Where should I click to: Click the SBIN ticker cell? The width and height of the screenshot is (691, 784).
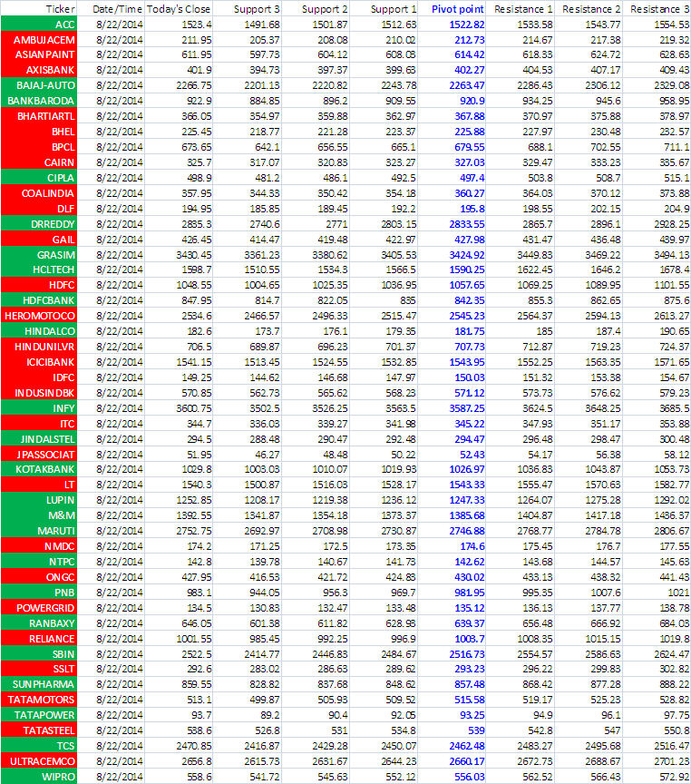[x=39, y=654]
